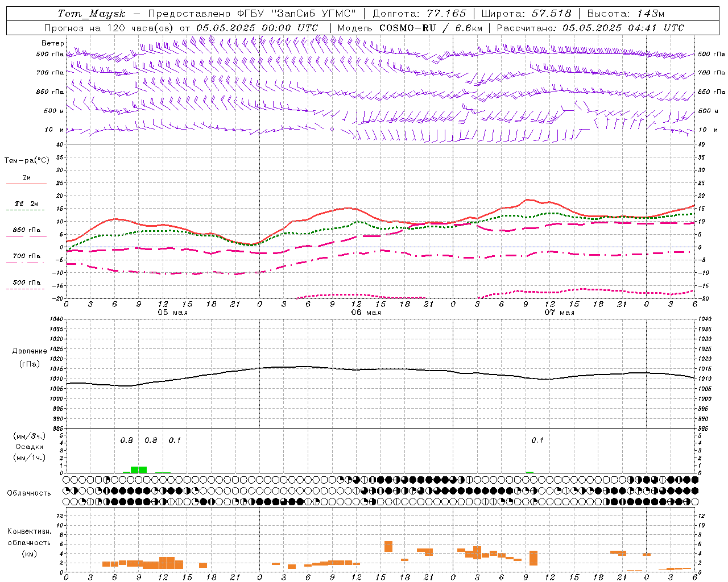The width and height of the screenshot is (728, 582).
Task: Click the "0.1" precipitation value on 07 мая
Action: (x=537, y=440)
